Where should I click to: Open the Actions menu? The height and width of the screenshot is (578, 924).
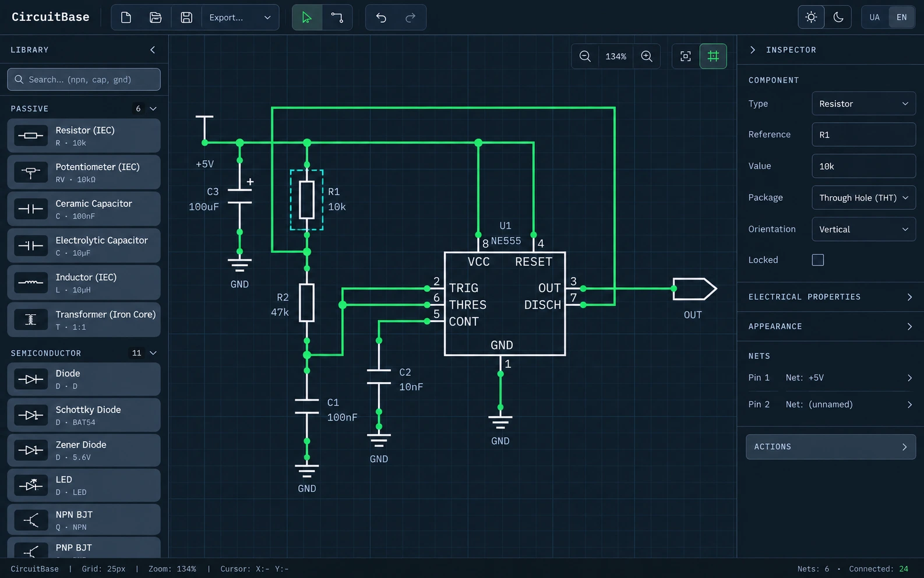pos(831,447)
